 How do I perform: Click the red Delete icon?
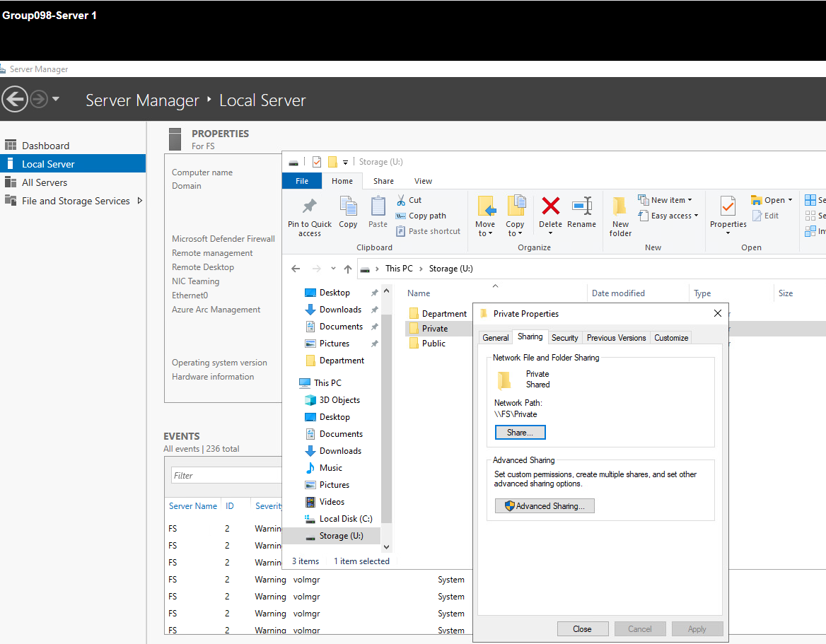pos(550,206)
